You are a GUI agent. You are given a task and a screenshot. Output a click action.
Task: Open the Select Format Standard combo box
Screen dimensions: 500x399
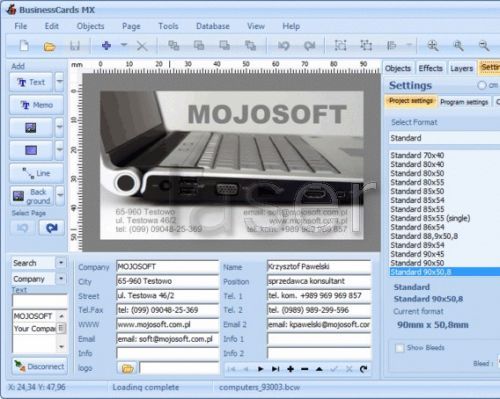point(445,138)
